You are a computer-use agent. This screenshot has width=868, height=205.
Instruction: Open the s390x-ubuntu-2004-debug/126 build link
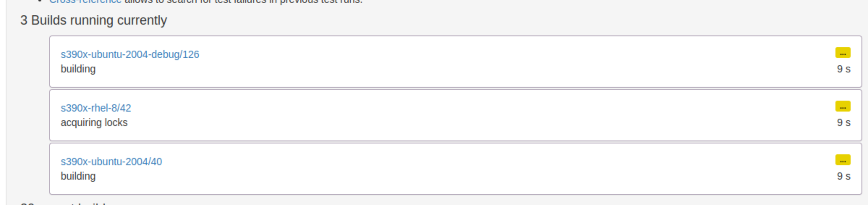click(x=130, y=54)
